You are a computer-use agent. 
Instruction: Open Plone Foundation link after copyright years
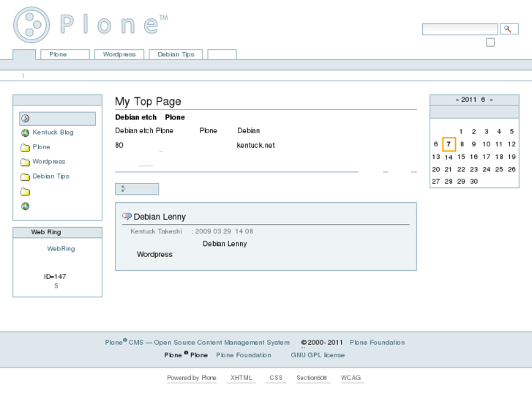click(378, 343)
